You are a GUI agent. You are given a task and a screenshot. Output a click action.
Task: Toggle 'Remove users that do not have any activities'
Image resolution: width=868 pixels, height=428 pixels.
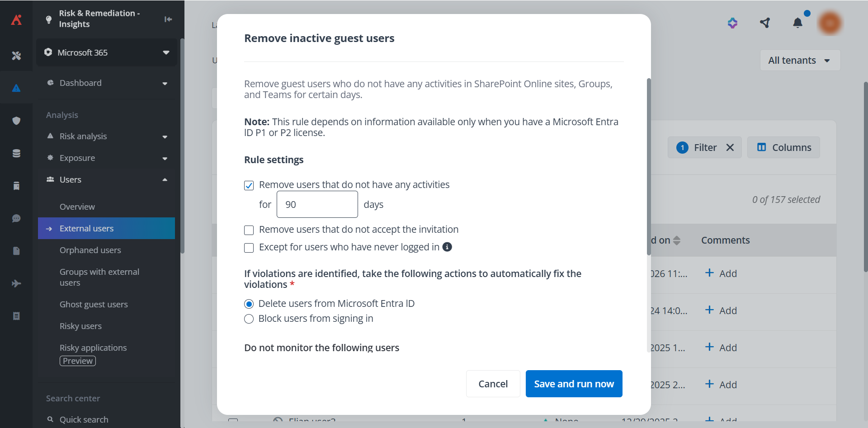click(249, 185)
